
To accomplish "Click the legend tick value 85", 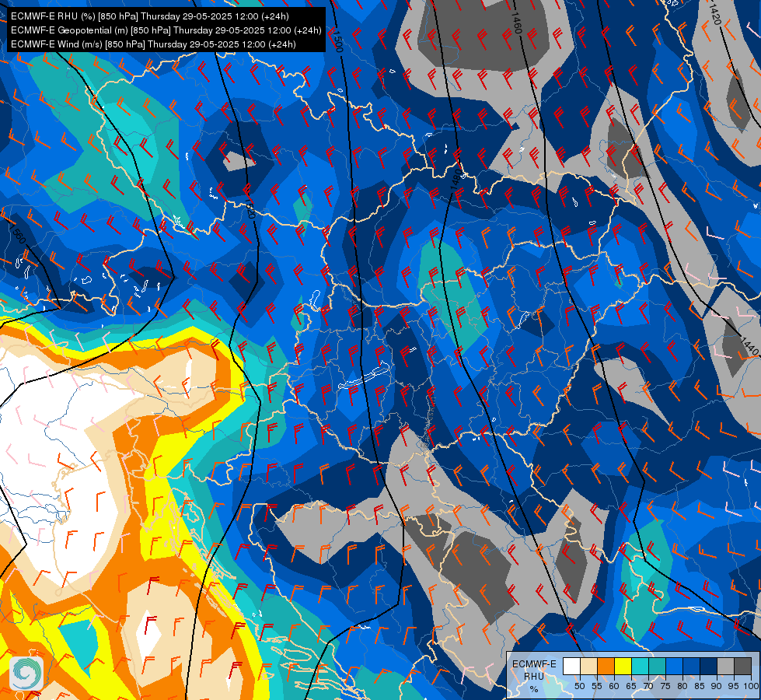I will (700, 686).
